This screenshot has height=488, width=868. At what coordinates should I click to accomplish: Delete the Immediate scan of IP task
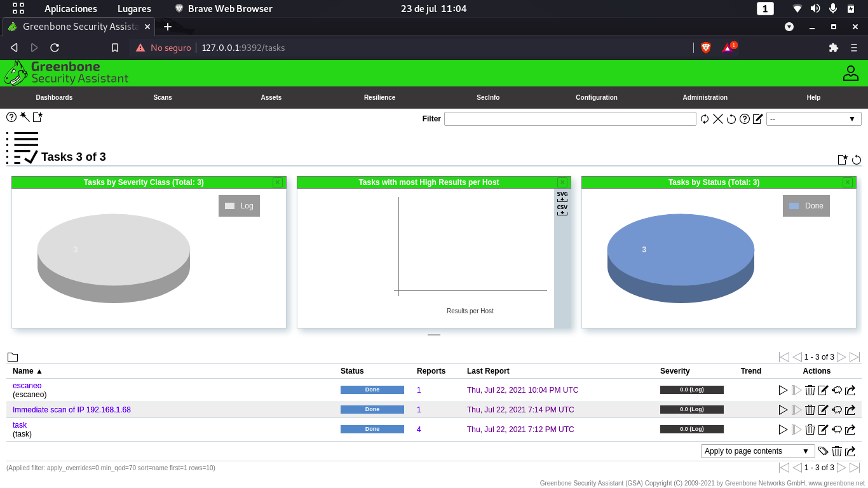click(810, 410)
